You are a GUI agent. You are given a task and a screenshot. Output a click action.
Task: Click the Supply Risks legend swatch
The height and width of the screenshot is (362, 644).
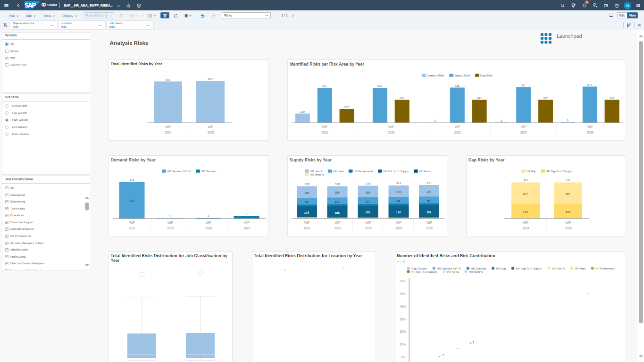tap(452, 76)
